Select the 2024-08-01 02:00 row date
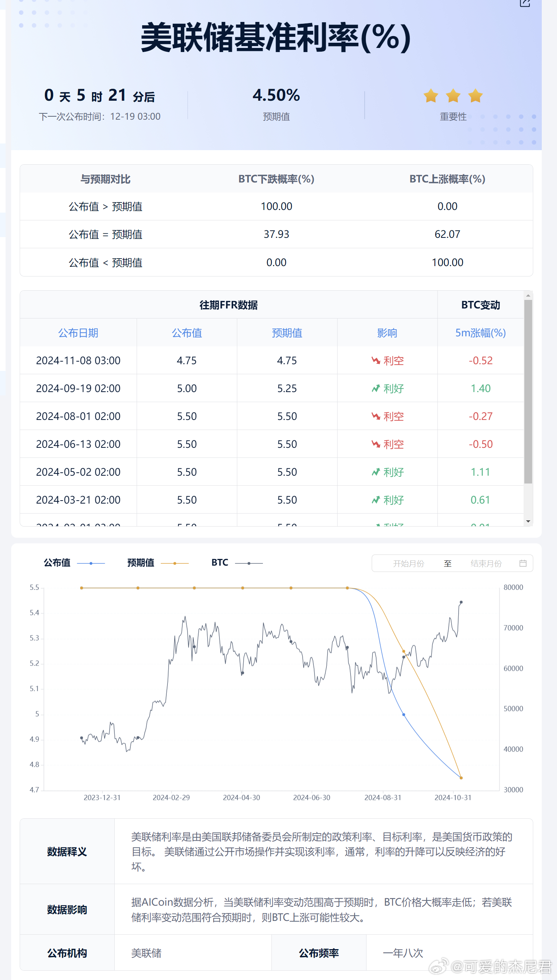Viewport: 557px width, 980px height. tap(78, 417)
